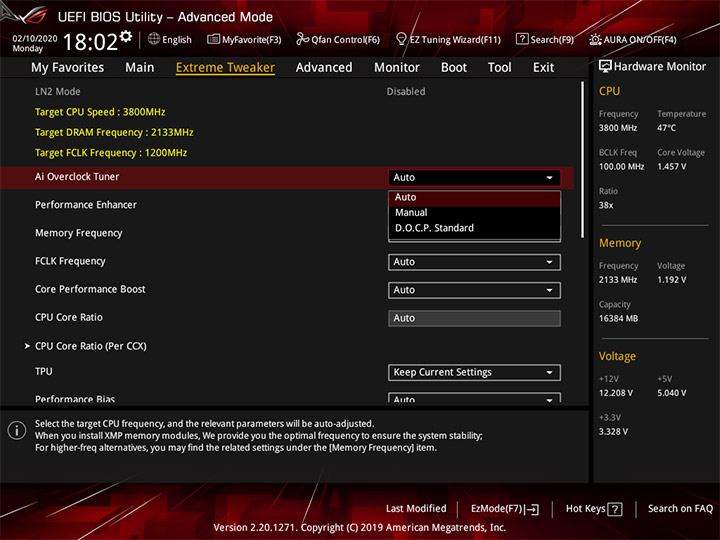Expand CPU Core Ratio (Per CCX) submenu
Screen dimensions: 720x540
point(90,346)
